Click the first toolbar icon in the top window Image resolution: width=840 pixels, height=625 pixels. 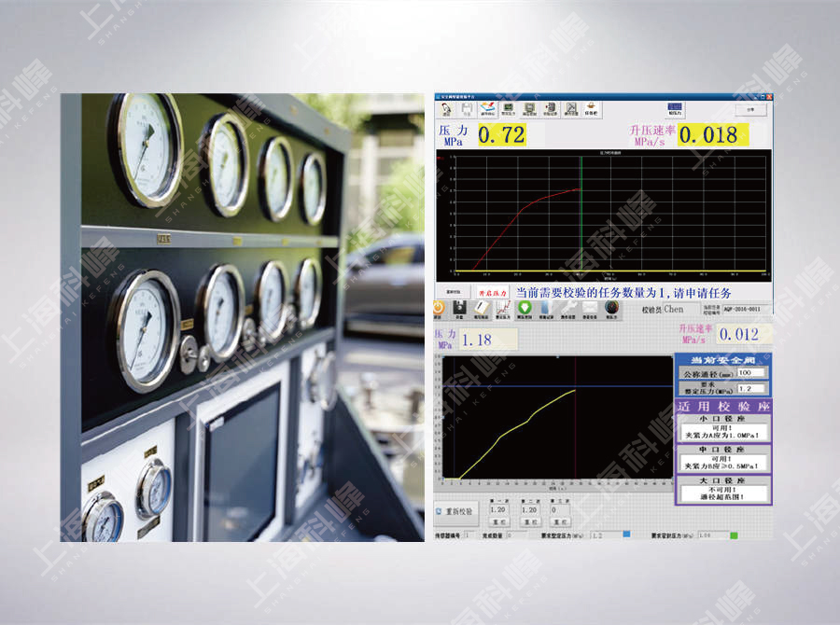[x=445, y=108]
